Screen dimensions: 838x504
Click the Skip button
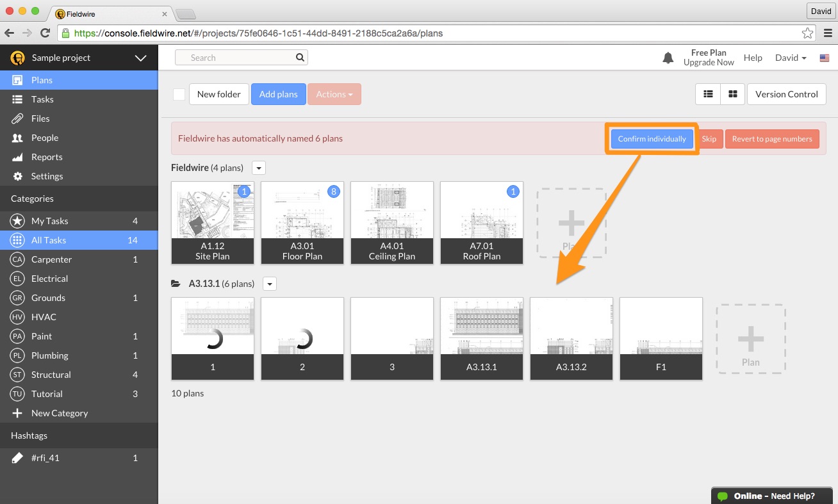point(709,139)
